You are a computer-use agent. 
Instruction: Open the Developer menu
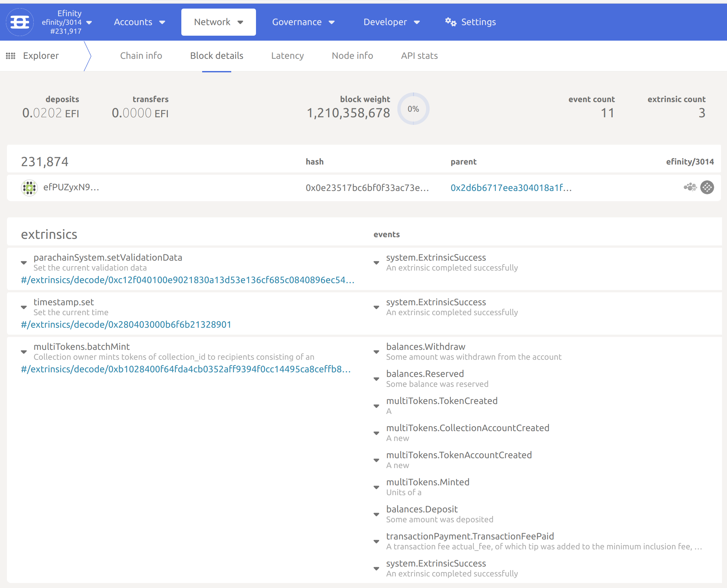[x=391, y=22]
